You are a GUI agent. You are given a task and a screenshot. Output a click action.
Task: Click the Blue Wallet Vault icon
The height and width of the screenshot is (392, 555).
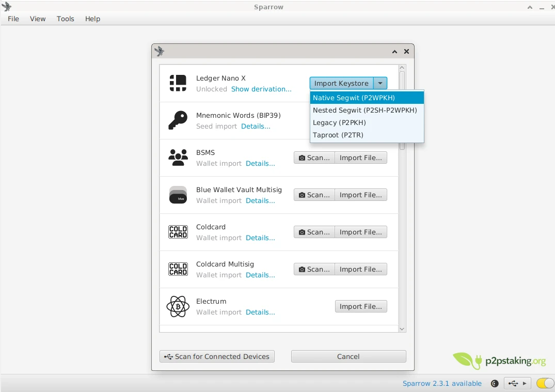tap(178, 194)
